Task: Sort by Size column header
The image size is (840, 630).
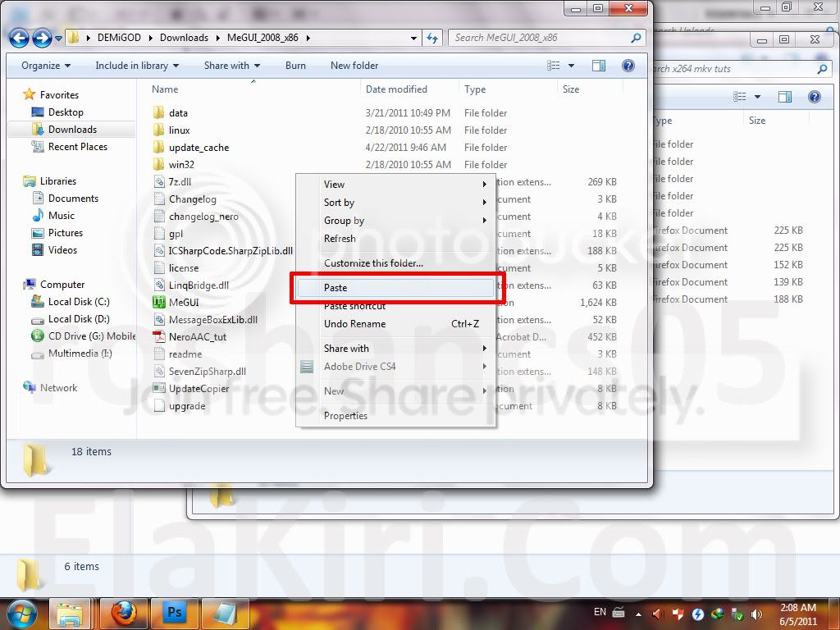Action: [571, 89]
